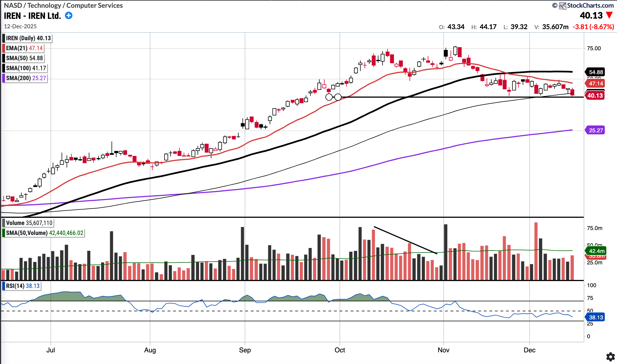Click the purple 25.27 price tag
Viewport: 617px width, 364px height.
click(x=596, y=130)
